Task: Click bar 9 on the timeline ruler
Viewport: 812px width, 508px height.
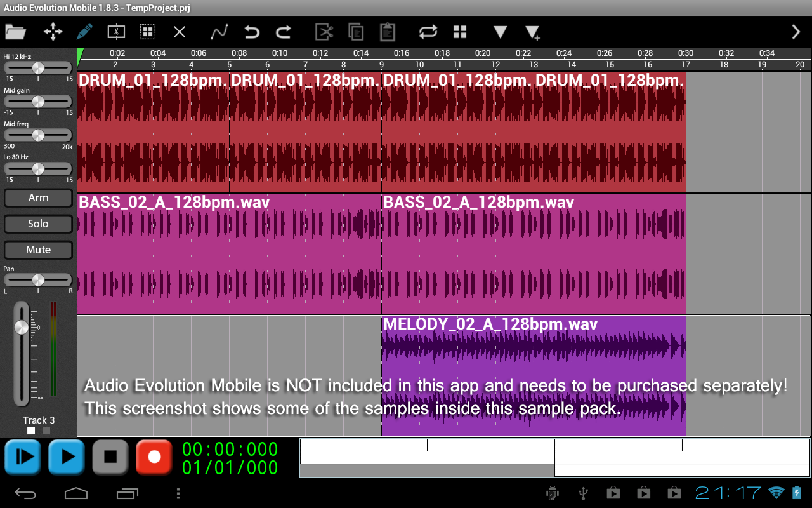Action: tap(381, 64)
